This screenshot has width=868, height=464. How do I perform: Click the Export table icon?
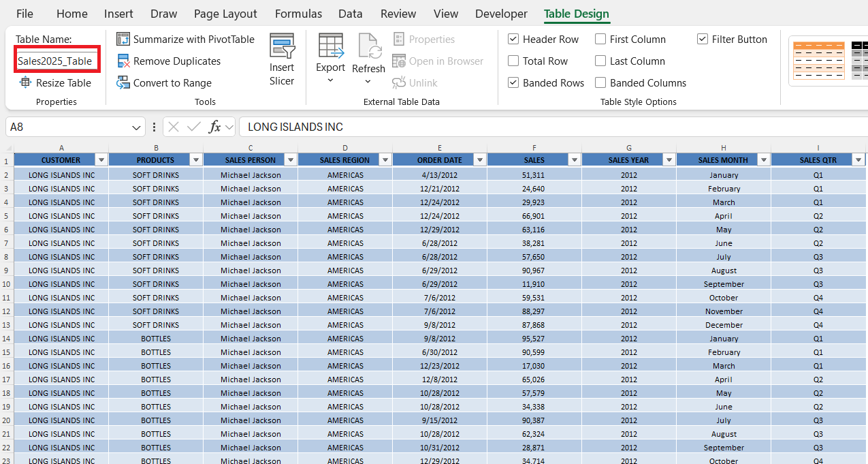[331, 46]
